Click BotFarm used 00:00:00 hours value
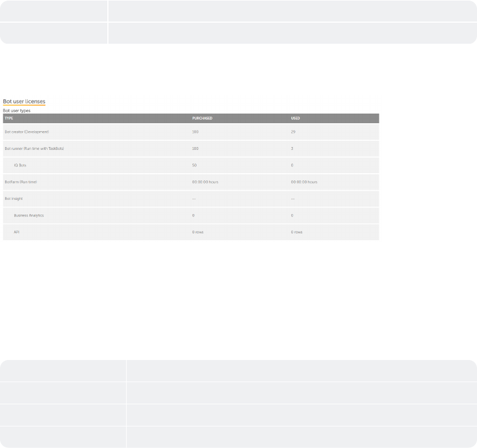Screen dimensions: 477x448 (304, 182)
